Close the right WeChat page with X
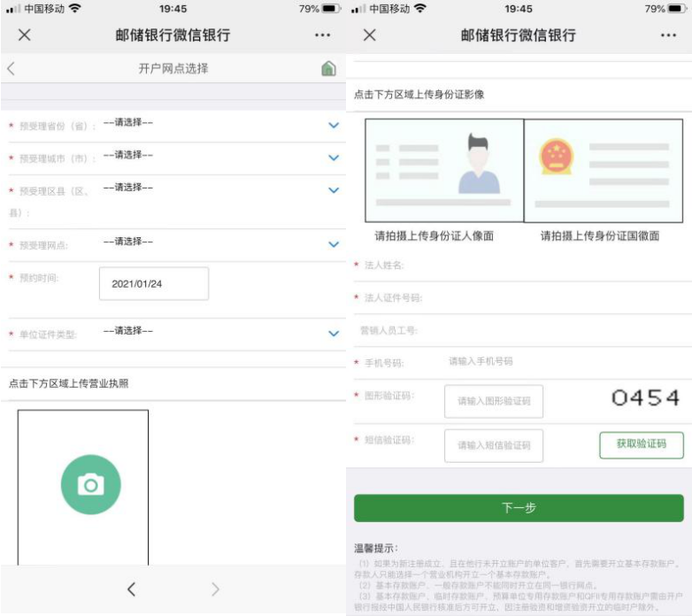 point(370,35)
